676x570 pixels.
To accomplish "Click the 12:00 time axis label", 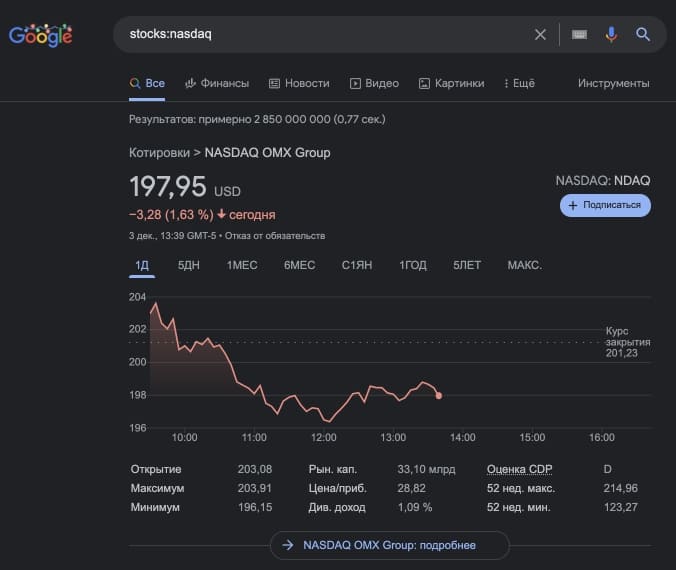I will tap(324, 438).
